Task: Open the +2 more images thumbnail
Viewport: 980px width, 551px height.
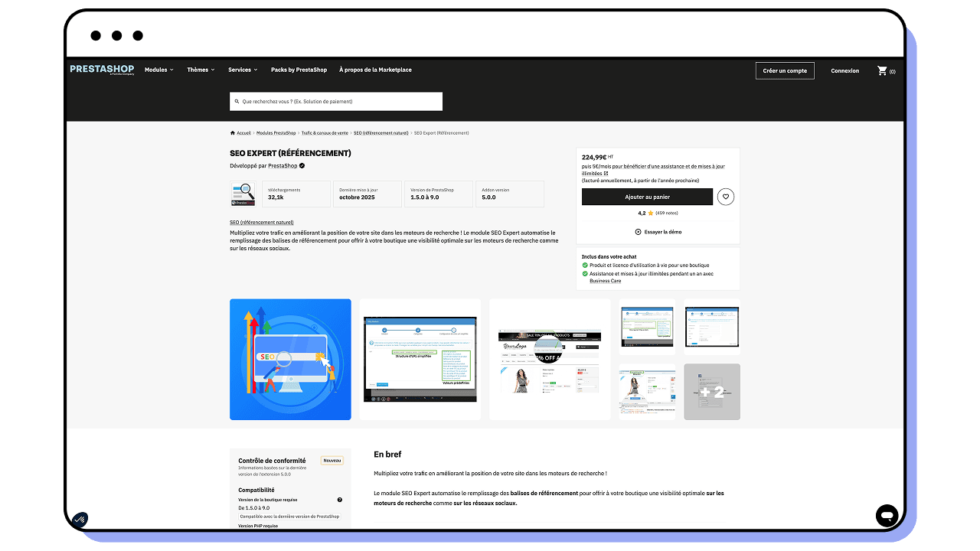Action: point(712,392)
